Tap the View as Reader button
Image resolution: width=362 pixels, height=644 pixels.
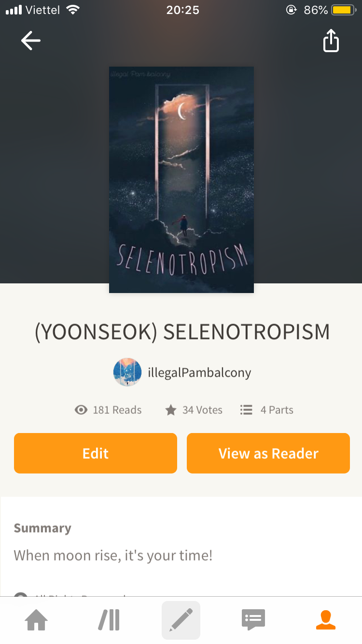[268, 453]
